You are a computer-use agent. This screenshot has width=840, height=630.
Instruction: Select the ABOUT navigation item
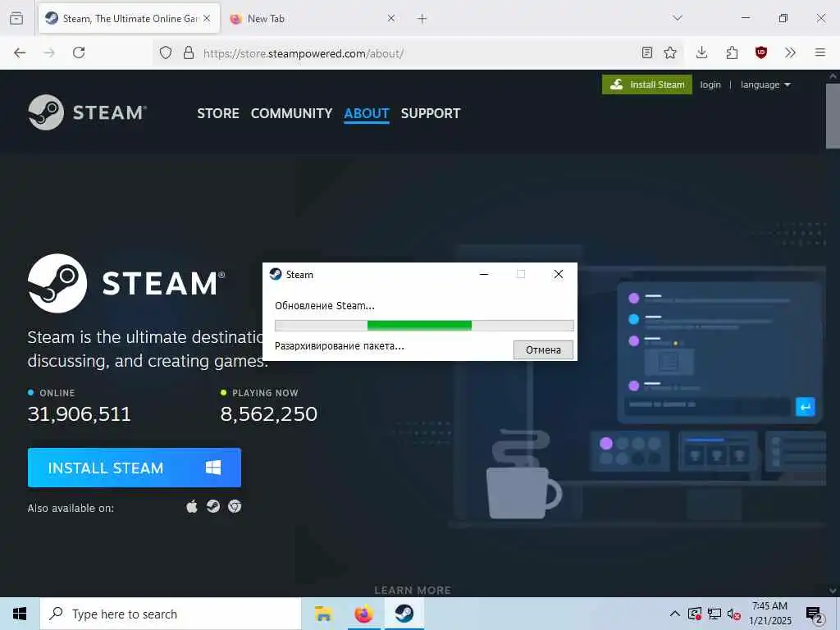367,113
